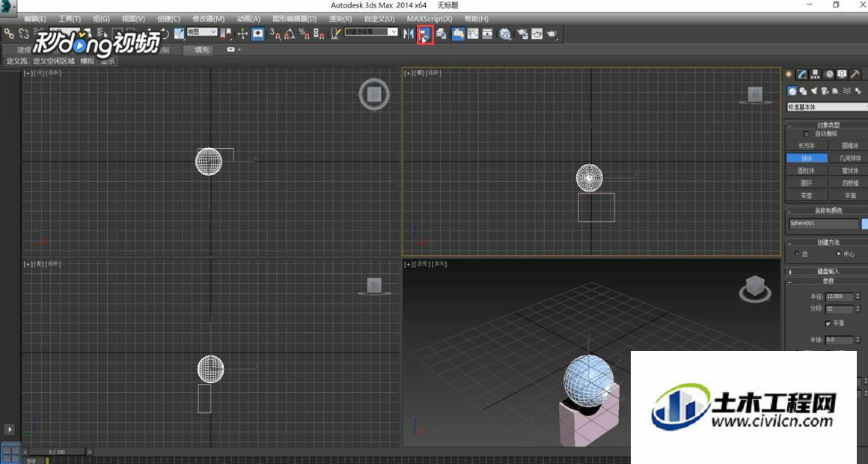Switch to the Modify command panel tab
The height and width of the screenshot is (464, 868).
[802, 73]
